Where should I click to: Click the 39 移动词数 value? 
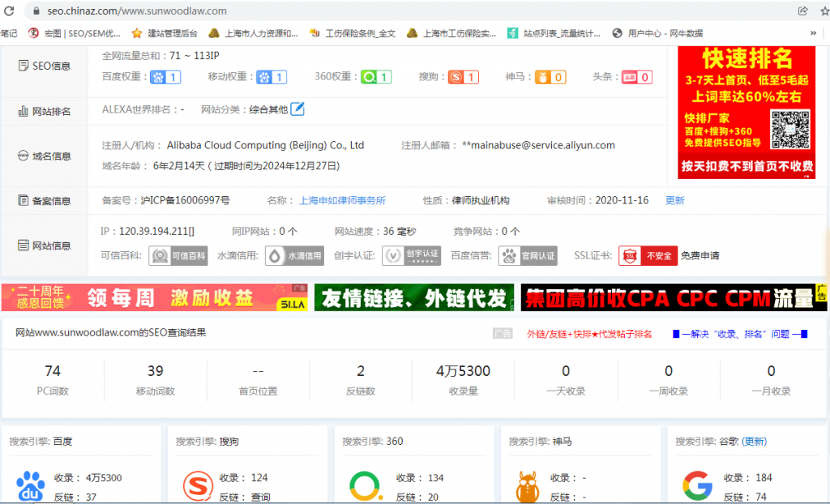tap(155, 371)
